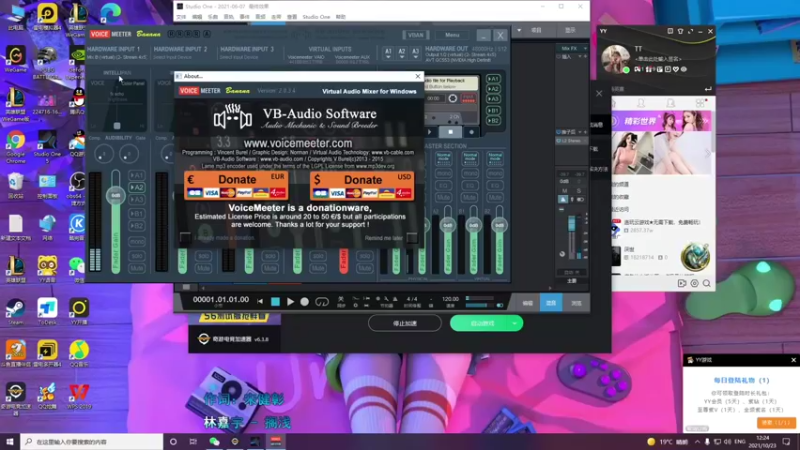
Task: Switch to Studio One Browse tab (浏览)
Action: (576, 303)
